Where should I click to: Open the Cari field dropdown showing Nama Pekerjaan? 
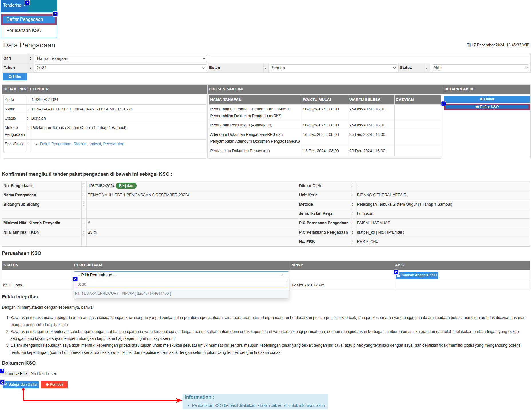[x=121, y=58]
